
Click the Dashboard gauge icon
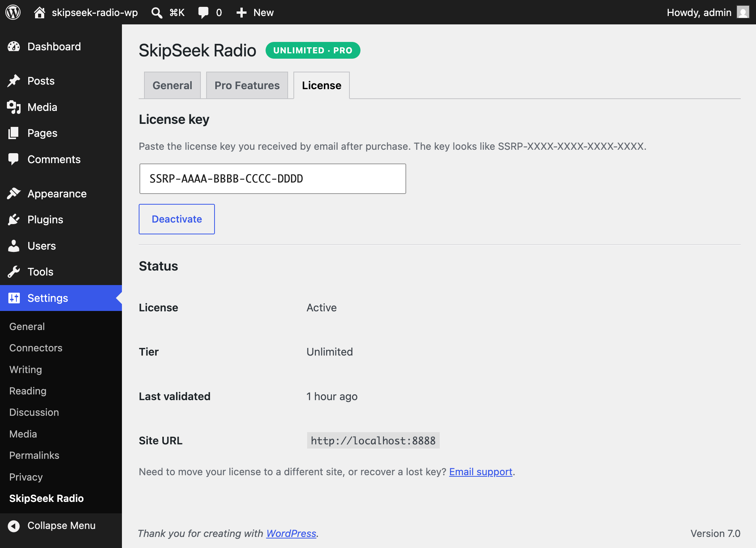coord(14,46)
